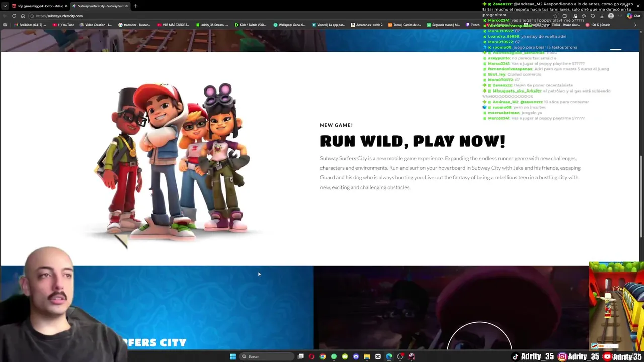Open OBS Studio from the taskbar
Image resolution: width=644 pixels, height=362 pixels.
pyautogui.click(x=400, y=356)
